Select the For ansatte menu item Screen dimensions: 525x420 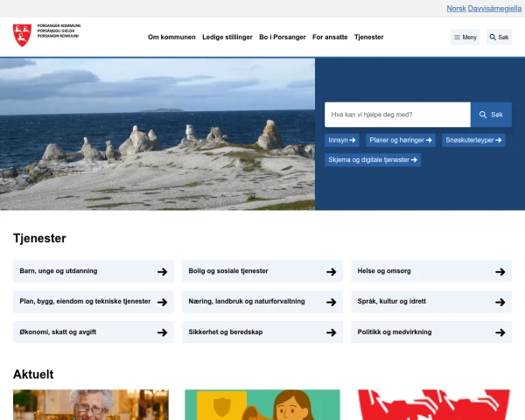coord(330,37)
